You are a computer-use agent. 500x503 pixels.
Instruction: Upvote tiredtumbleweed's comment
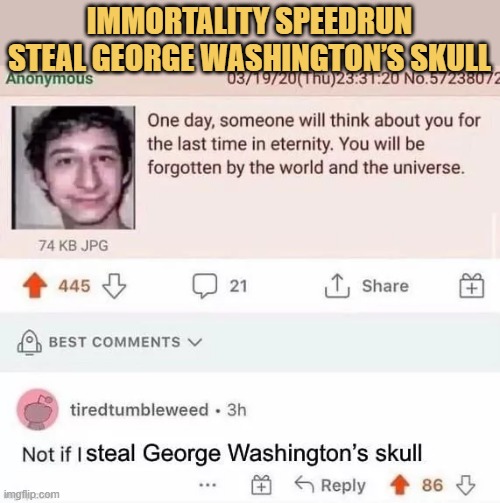400,485
